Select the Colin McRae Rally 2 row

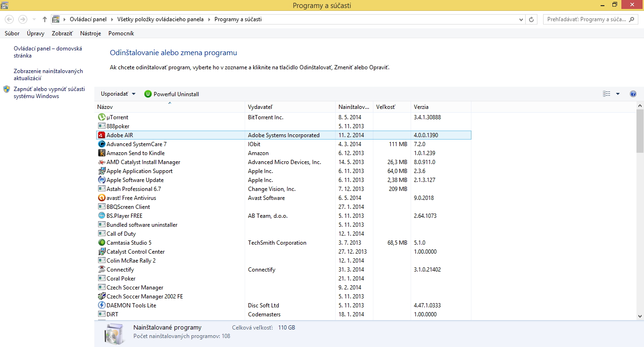(283, 260)
